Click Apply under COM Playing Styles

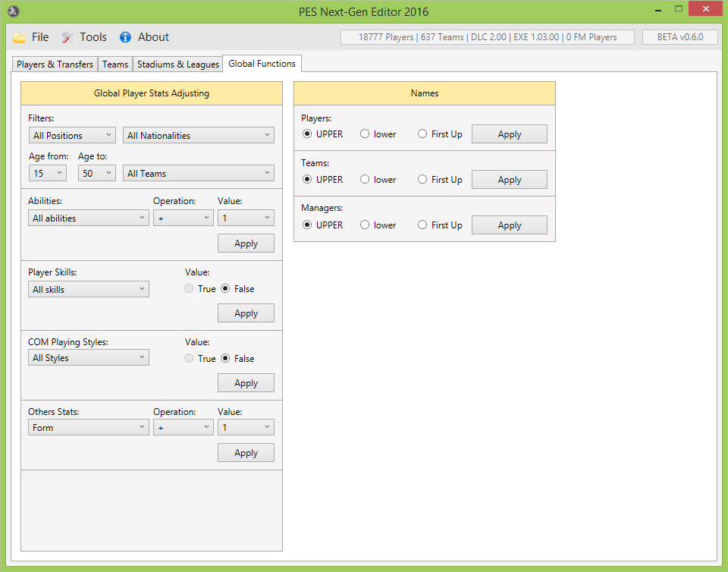tap(246, 383)
